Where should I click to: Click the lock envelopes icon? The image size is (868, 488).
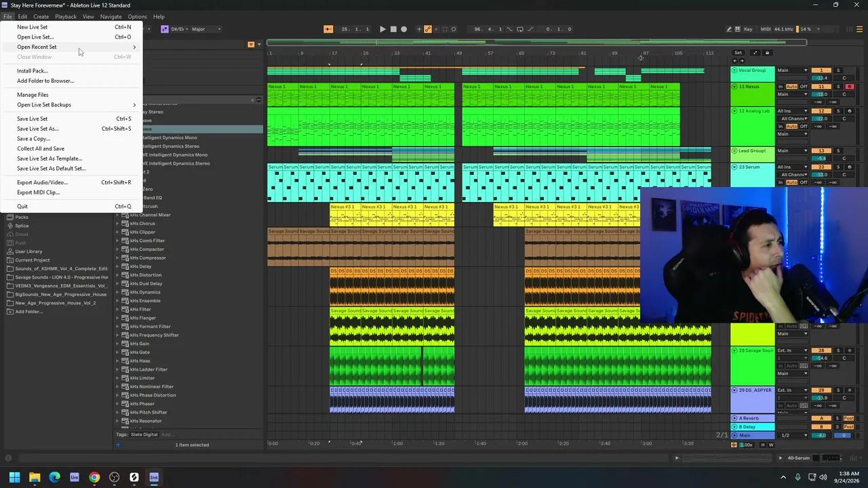[x=767, y=53]
